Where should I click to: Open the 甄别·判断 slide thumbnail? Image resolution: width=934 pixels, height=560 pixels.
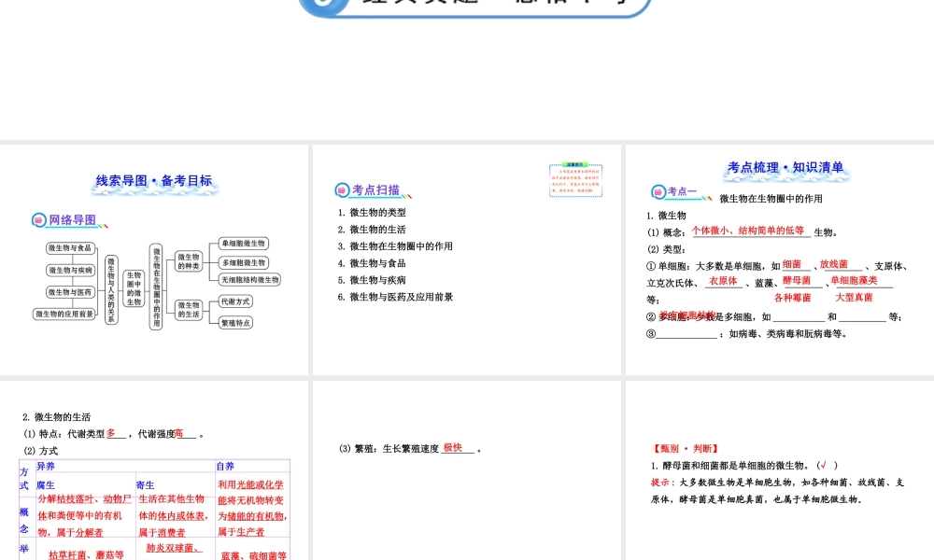tap(780, 470)
